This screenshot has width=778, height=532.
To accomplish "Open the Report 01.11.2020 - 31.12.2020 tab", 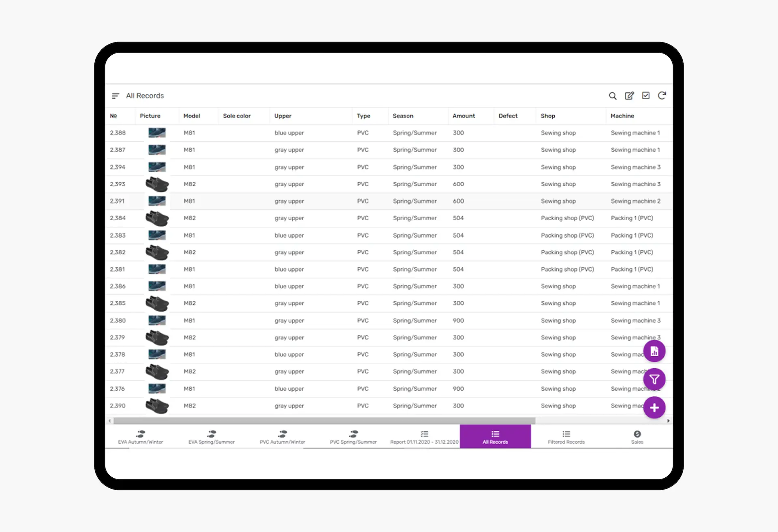I will tap(424, 436).
